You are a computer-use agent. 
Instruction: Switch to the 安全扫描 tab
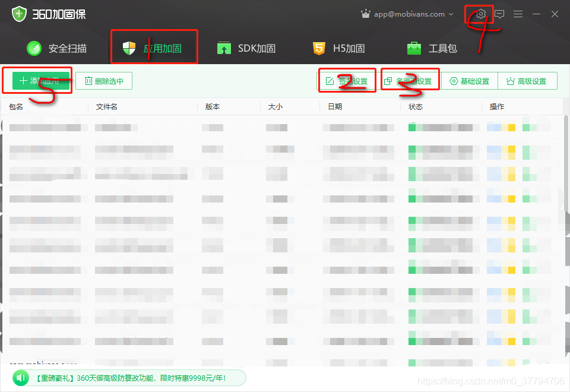coord(57,48)
